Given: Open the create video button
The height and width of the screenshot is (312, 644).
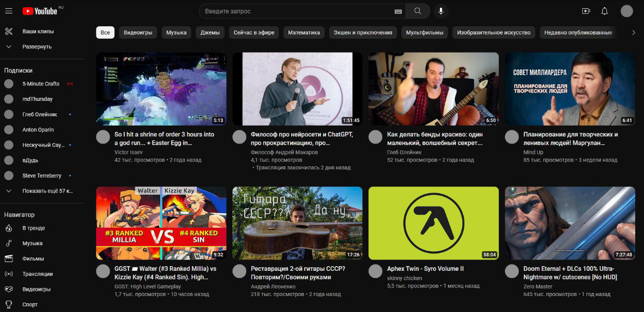Looking at the screenshot, I should 586,11.
